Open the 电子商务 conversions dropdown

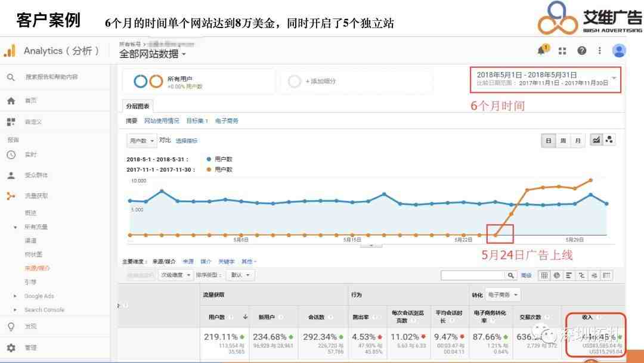point(503,295)
